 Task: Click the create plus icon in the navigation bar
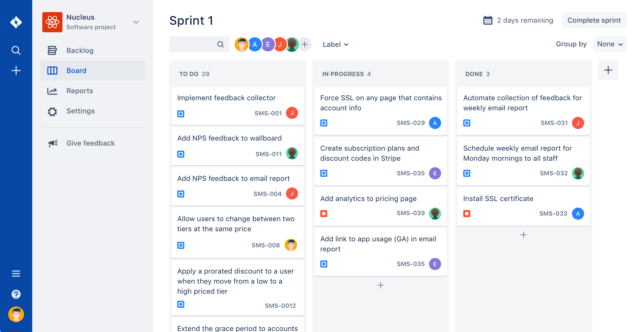click(16, 71)
